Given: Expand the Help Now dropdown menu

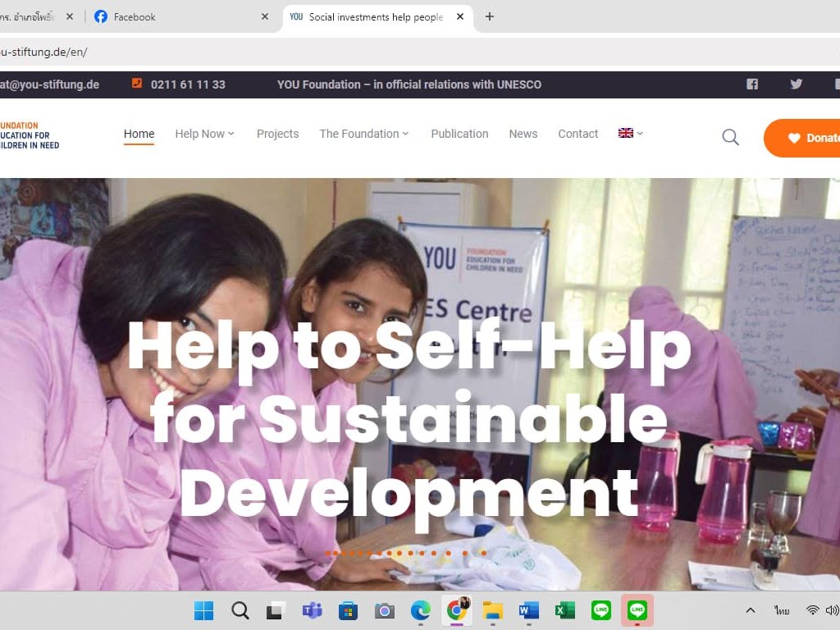Looking at the screenshot, I should pyautogui.click(x=204, y=134).
